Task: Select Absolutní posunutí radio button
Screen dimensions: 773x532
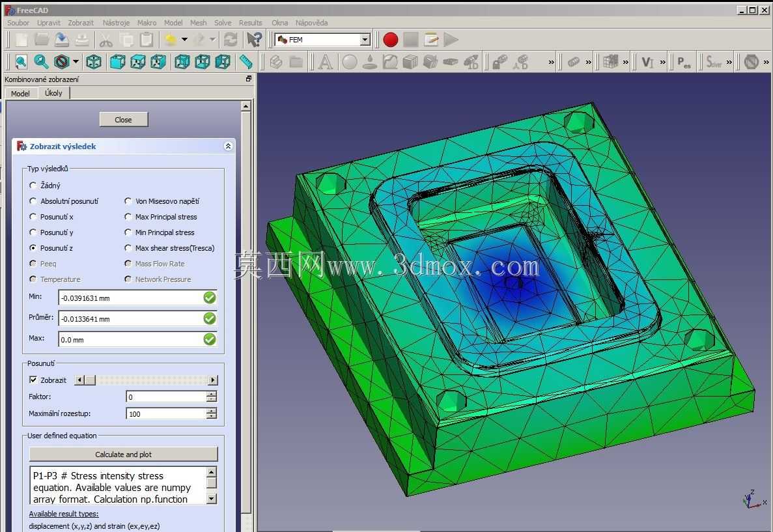Action: click(x=64, y=201)
